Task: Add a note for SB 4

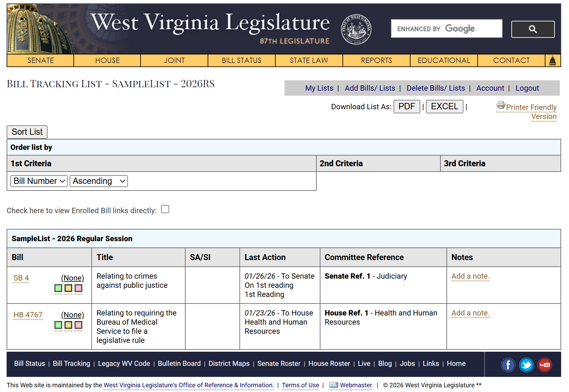Action: (x=470, y=276)
